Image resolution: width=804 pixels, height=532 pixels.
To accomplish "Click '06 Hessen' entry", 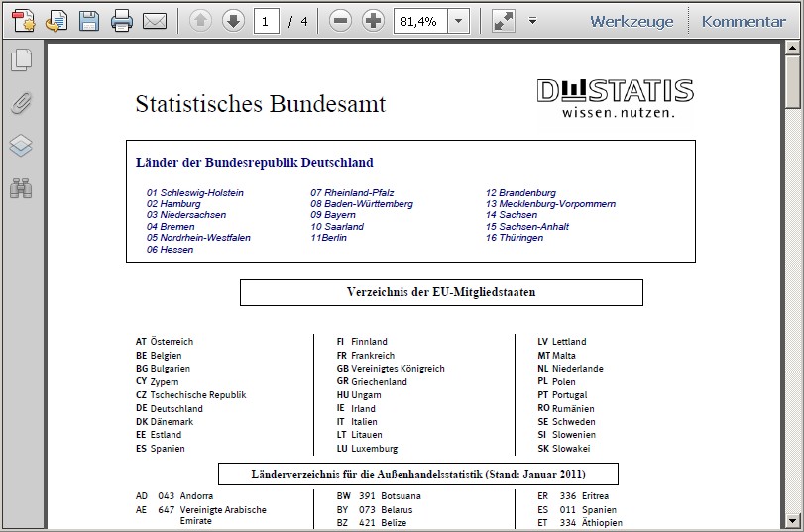I will click(x=170, y=250).
